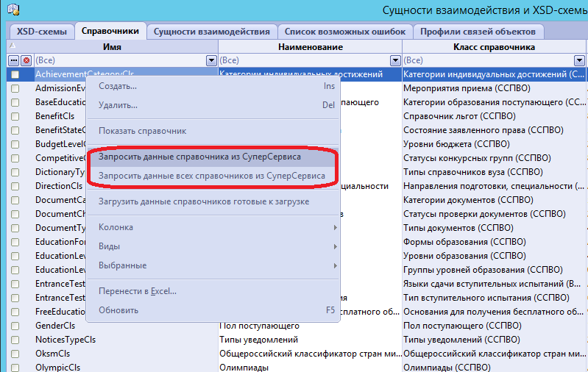Choose Перенести в Excel... menu entry
This screenshot has height=372, width=588.
213,291
